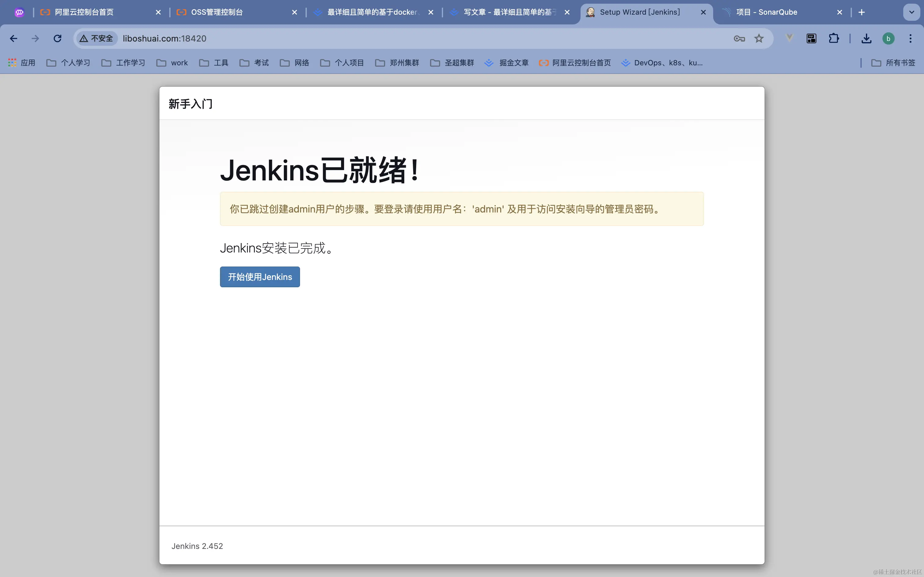The width and height of the screenshot is (924, 577).
Task: Expand the 个人学习 bookmark folder
Action: pyautogui.click(x=68, y=63)
